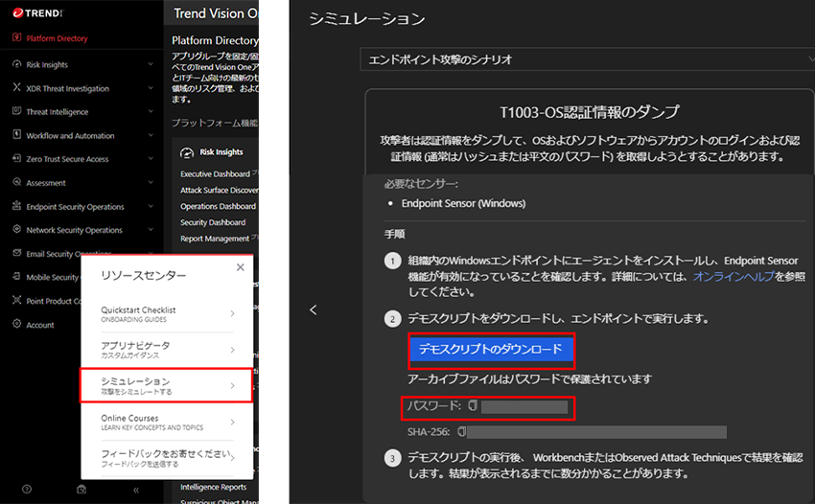Click the masked password field
The height and width of the screenshot is (504, 815).
pos(524,407)
